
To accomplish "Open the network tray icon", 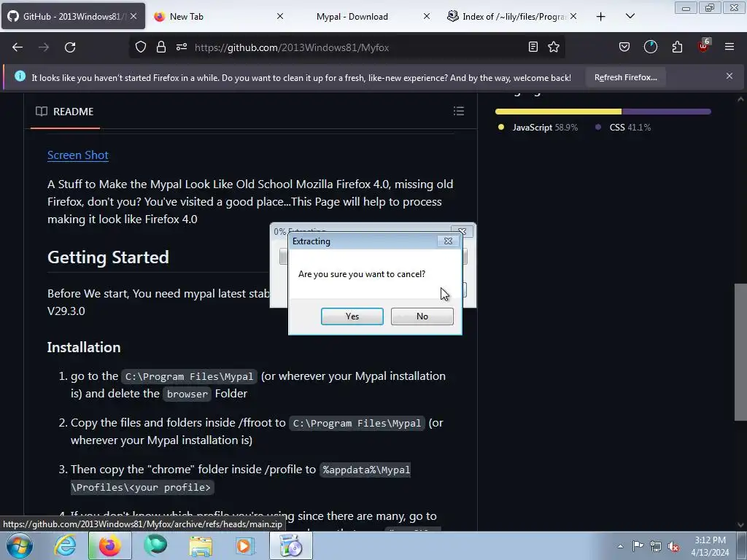I will pyautogui.click(x=656, y=546).
